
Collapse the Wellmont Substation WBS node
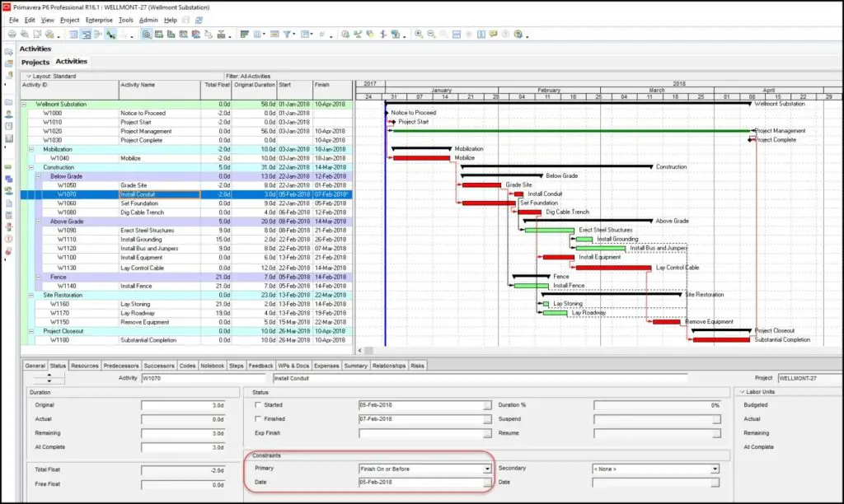pos(24,105)
